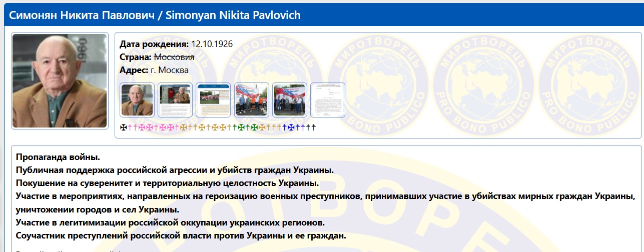Click the leftmost green cross icon
Viewport: 644px width, 252px height.
click(235, 127)
